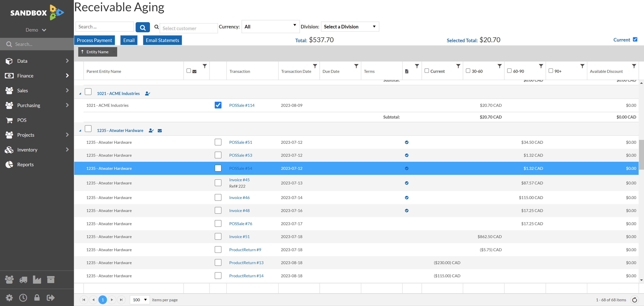Open Available Discount column filter
644x306 pixels.
pos(634,66)
